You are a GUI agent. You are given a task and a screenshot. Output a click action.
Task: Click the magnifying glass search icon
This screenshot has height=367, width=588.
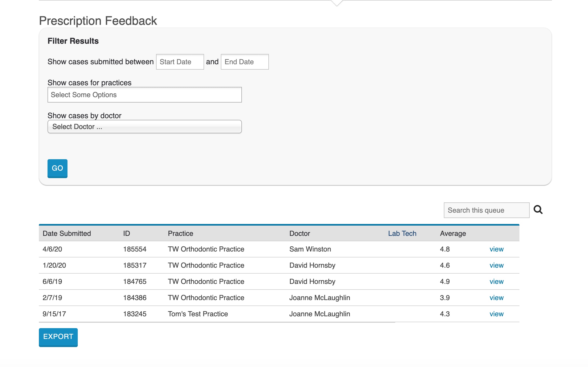click(538, 210)
